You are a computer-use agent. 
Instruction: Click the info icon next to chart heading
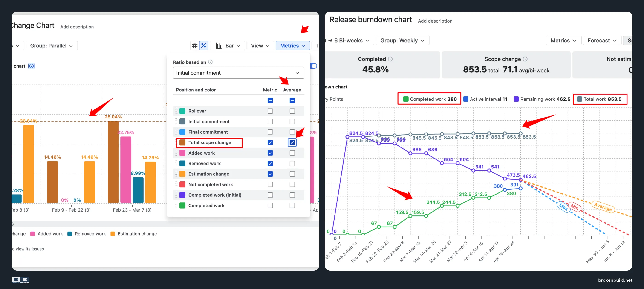(31, 66)
